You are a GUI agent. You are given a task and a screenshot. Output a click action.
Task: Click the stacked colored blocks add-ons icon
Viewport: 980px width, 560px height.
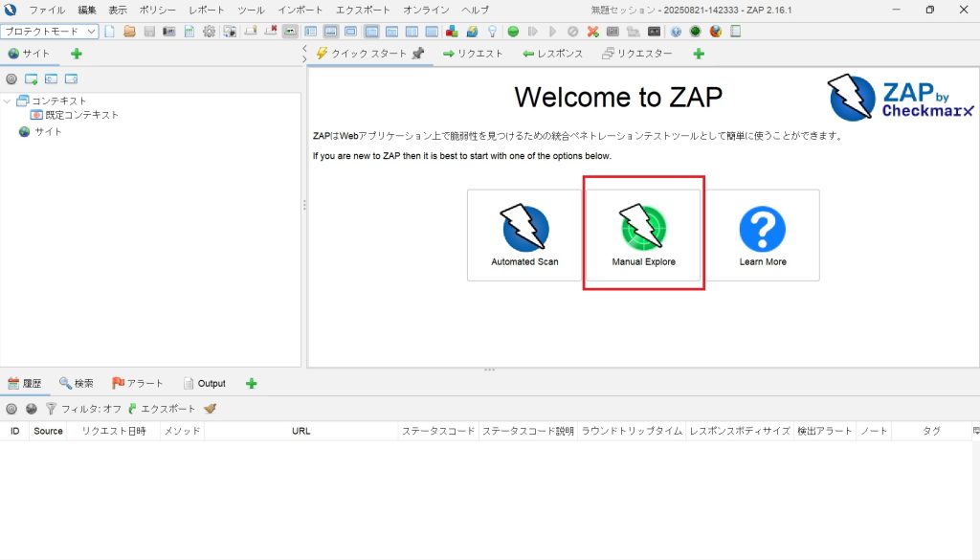click(452, 32)
